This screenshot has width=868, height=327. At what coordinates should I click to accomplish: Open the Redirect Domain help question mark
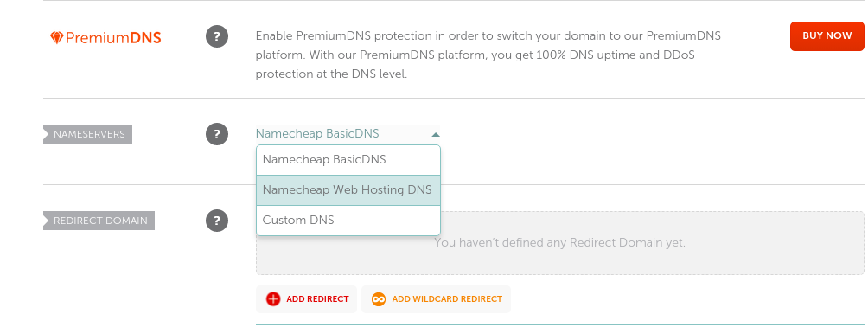[217, 220]
